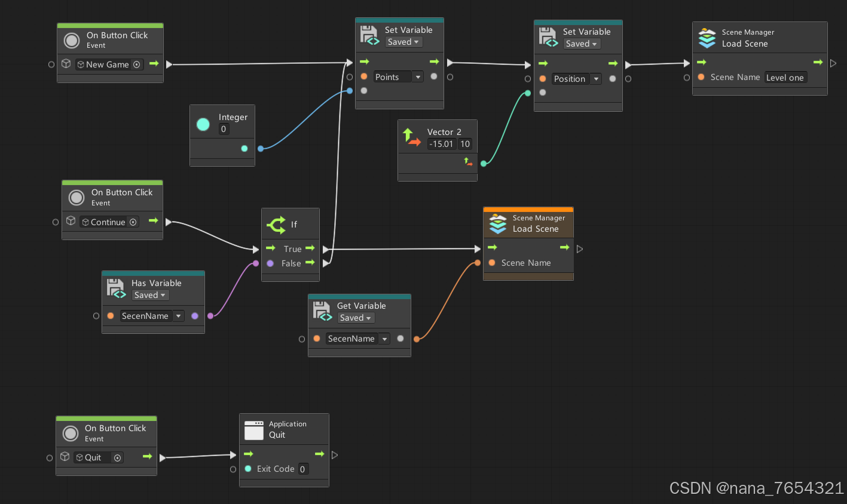The image size is (847, 504).
Task: Open the Saved scope dropdown on Set Variable Points
Action: point(403,42)
